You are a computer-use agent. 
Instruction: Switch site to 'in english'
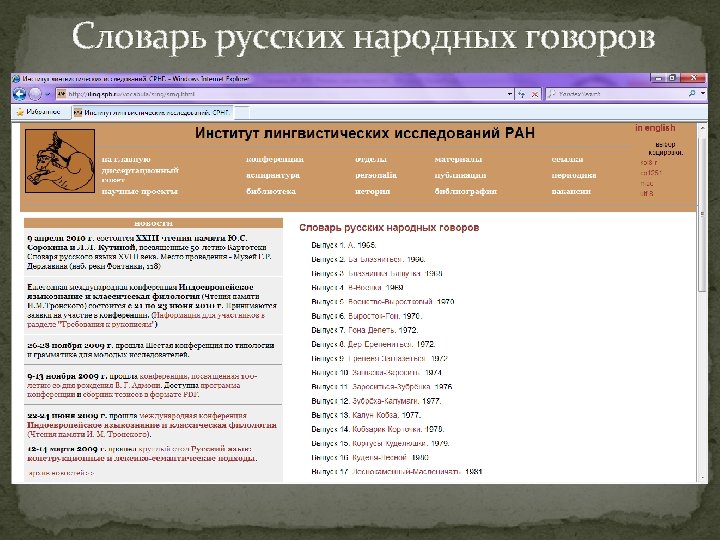click(x=655, y=128)
